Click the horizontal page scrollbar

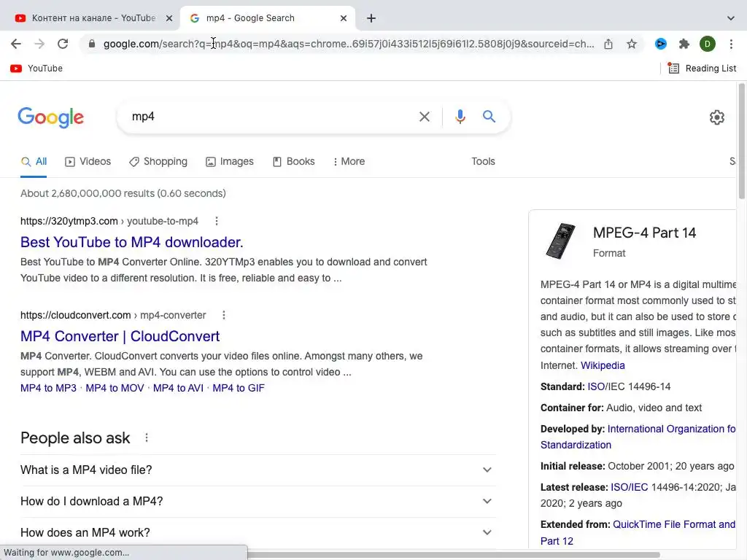(x=452, y=555)
